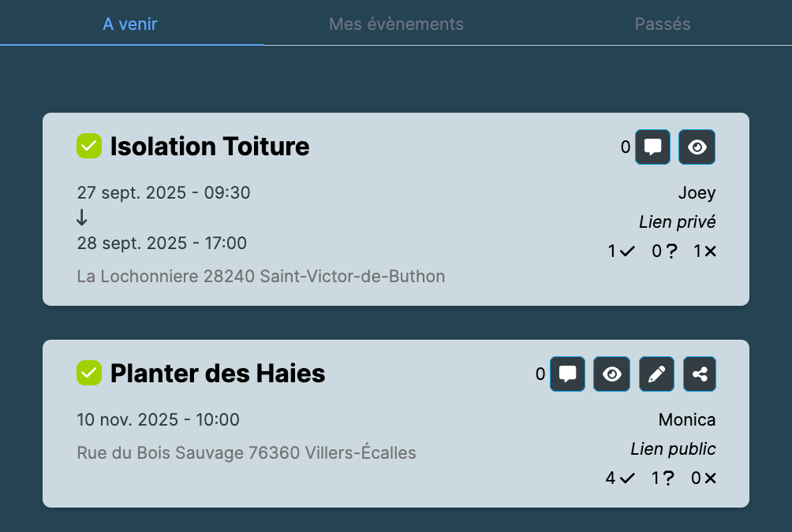Share the Planter des Haies event
The height and width of the screenshot is (532, 792).
pos(700,374)
